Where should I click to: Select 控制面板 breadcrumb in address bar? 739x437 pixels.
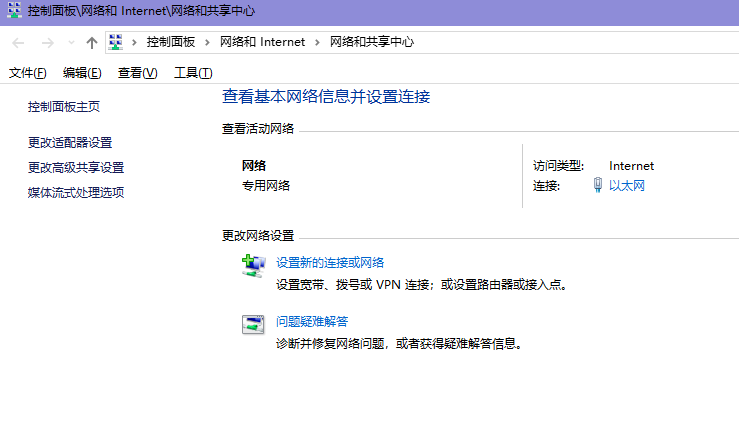pyautogui.click(x=171, y=42)
